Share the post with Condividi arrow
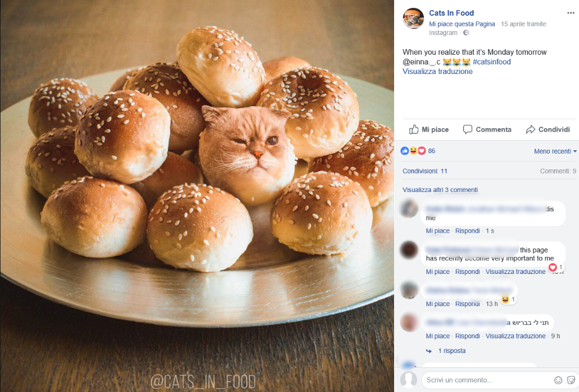This screenshot has height=392, width=579. 547,129
